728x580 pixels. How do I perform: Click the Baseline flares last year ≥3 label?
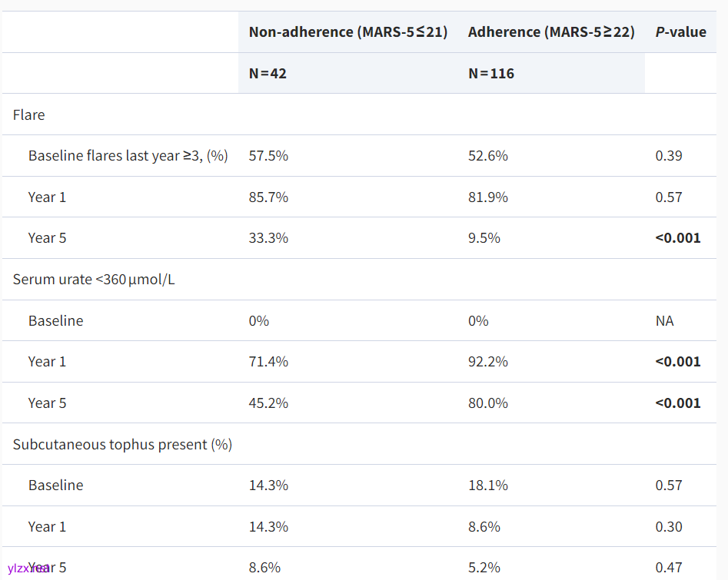pyautogui.click(x=128, y=156)
